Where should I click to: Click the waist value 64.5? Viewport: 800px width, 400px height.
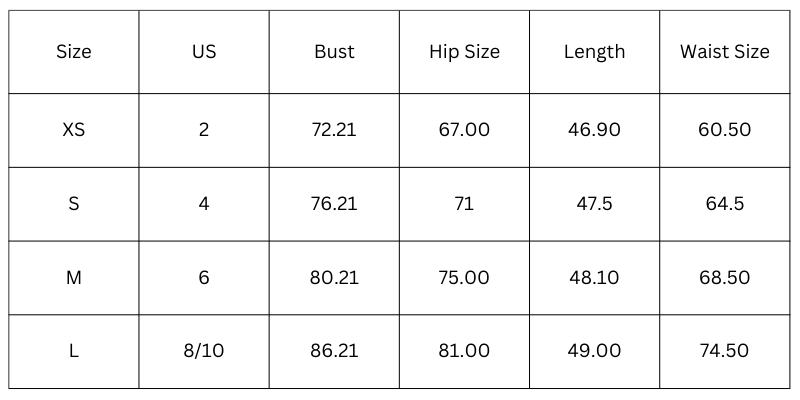tap(725, 204)
